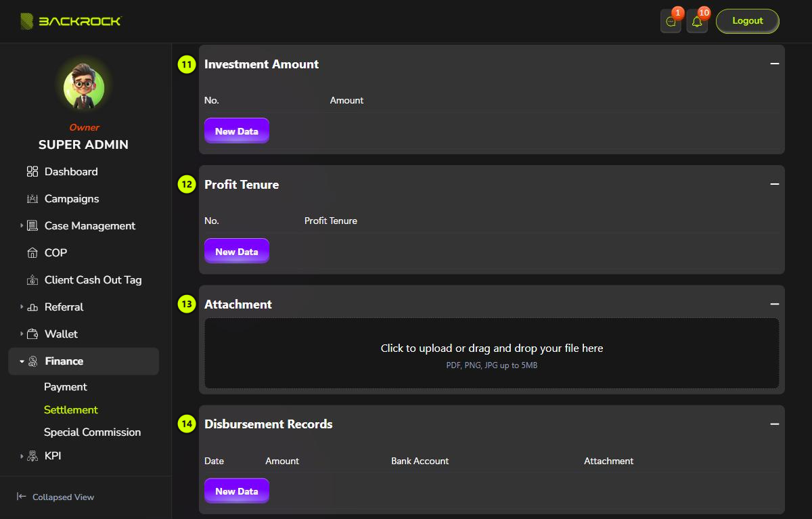This screenshot has width=812, height=519.
Task: Open Special Commission page
Action: tap(93, 432)
